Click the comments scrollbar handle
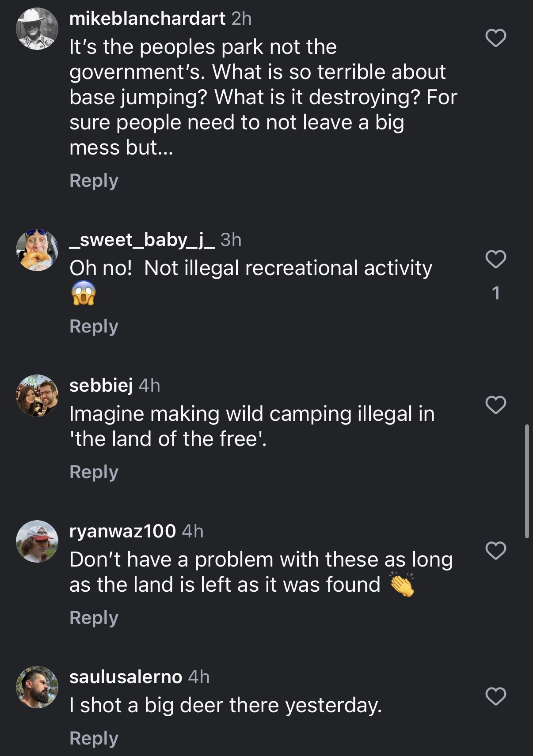 (526, 481)
